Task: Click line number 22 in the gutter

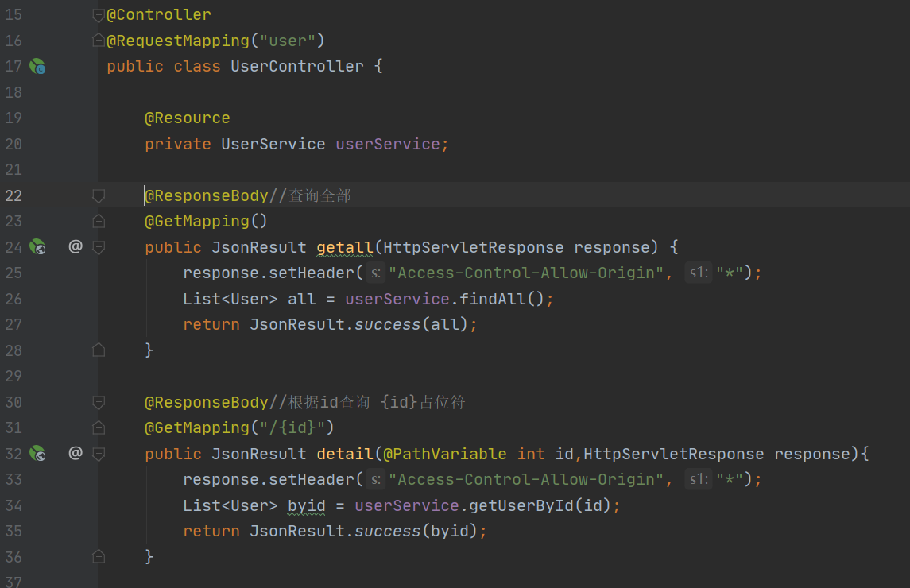Action: (14, 195)
